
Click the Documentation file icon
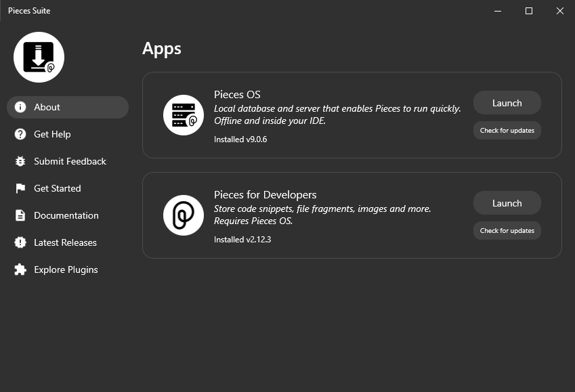coord(20,215)
